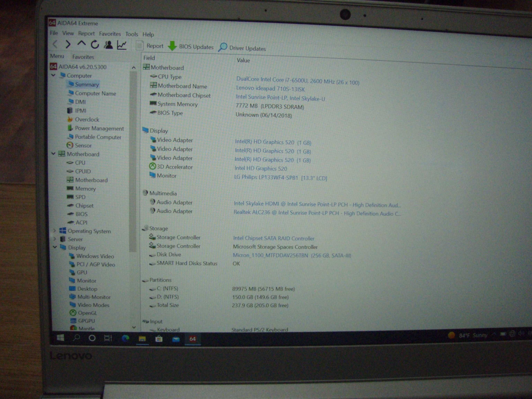
Task: Open the graph chart toolbar icon
Action: (122, 45)
